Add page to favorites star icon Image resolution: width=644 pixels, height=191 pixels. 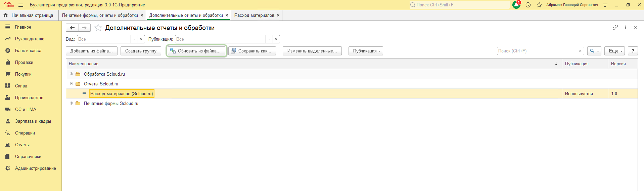point(98,28)
